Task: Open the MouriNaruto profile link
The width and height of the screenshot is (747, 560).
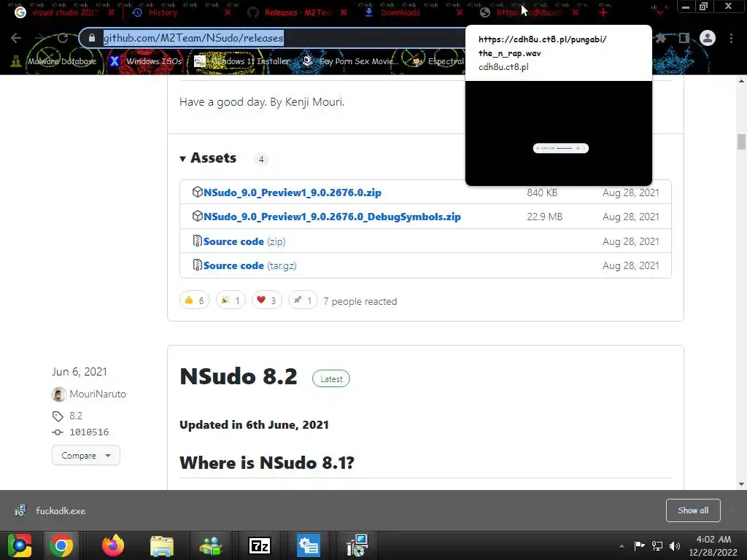Action: coord(98,394)
